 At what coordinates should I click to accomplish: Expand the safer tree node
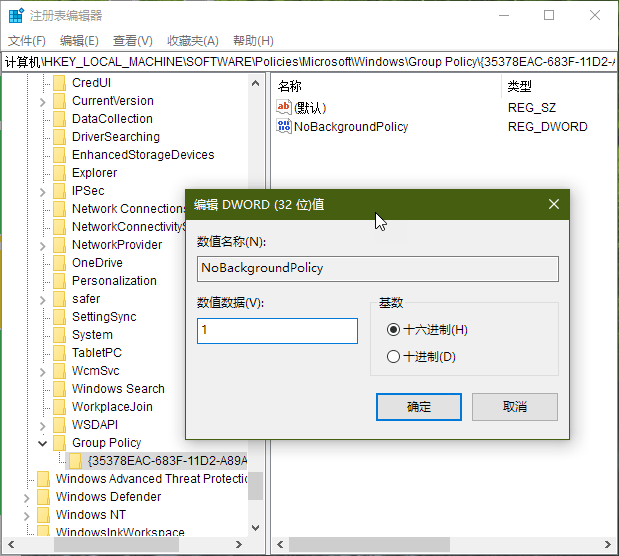click(43, 299)
